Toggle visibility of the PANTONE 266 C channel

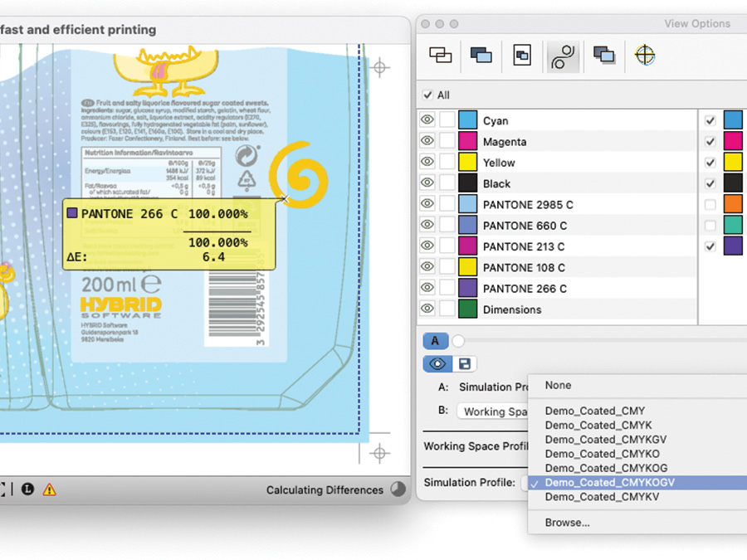[427, 287]
